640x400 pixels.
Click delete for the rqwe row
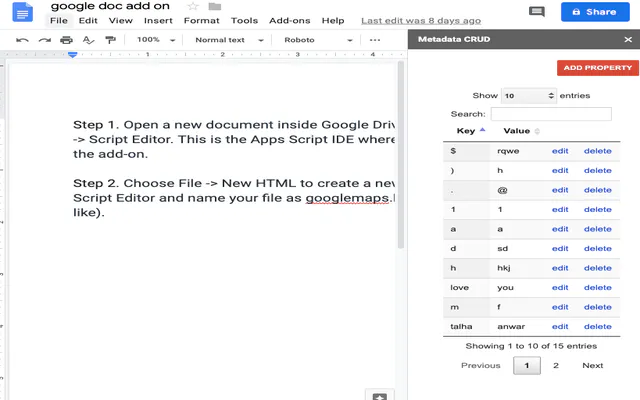tap(598, 151)
